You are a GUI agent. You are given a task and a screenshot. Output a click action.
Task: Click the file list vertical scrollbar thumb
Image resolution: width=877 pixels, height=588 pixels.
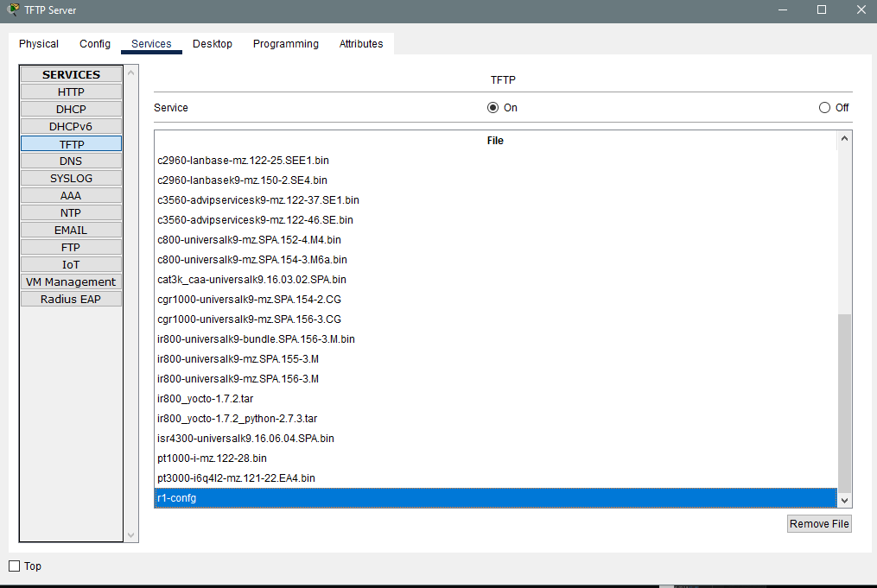[844, 403]
